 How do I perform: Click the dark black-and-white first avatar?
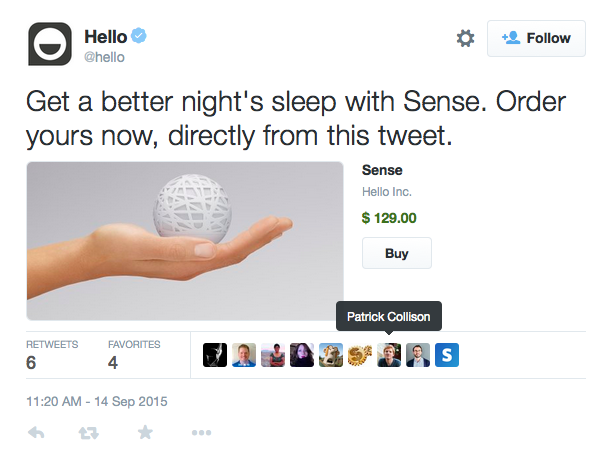point(215,355)
